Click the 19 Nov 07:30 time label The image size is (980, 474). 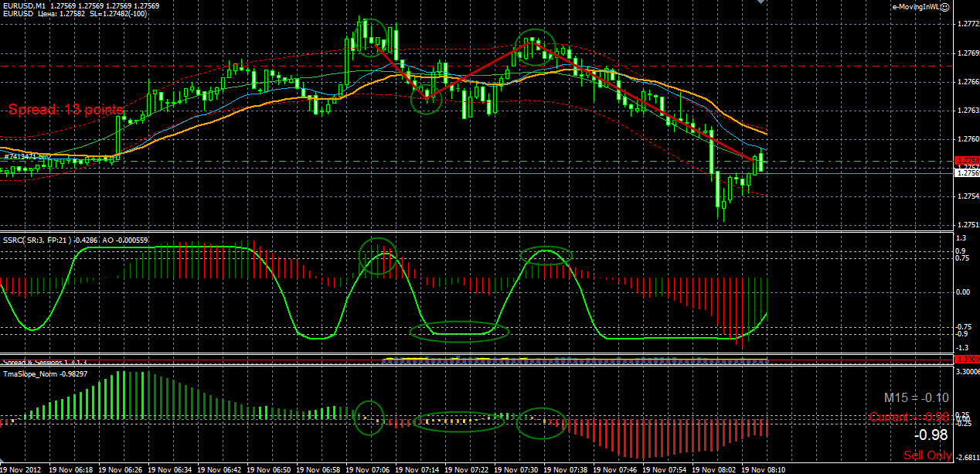[x=516, y=469]
